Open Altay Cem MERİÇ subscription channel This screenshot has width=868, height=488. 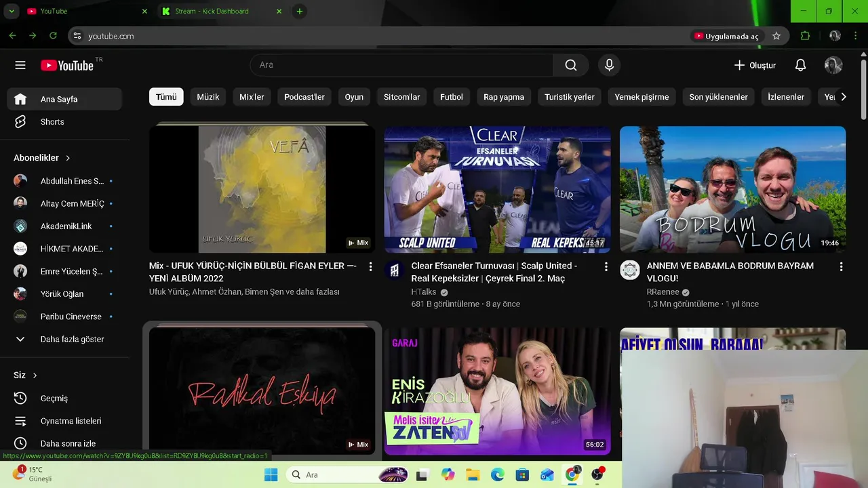click(x=64, y=203)
